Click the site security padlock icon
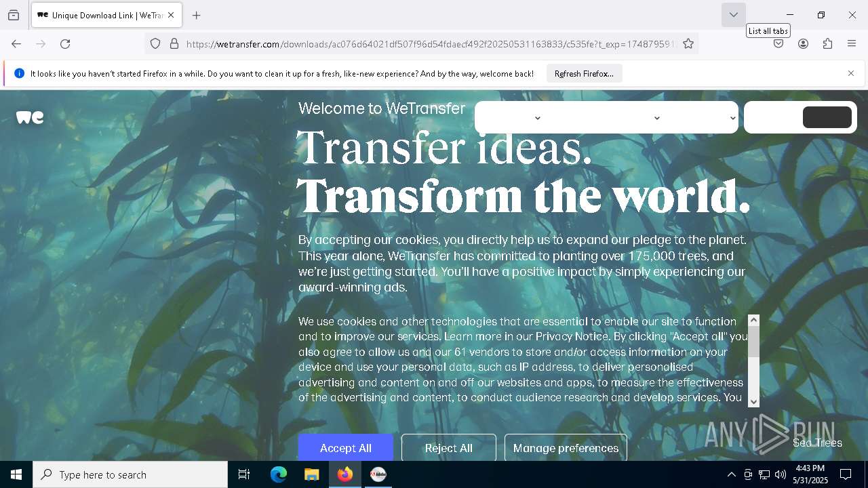 174,43
